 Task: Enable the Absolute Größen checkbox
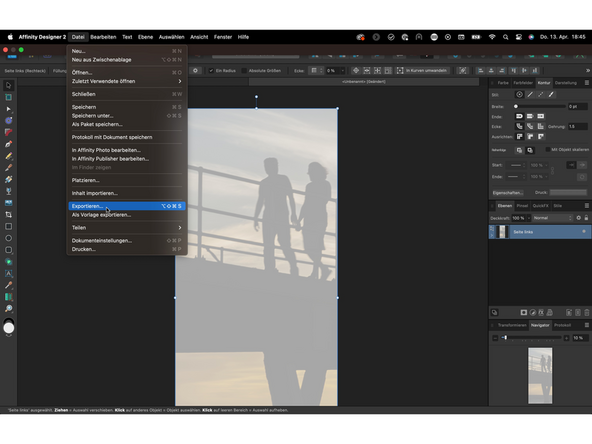pos(244,71)
